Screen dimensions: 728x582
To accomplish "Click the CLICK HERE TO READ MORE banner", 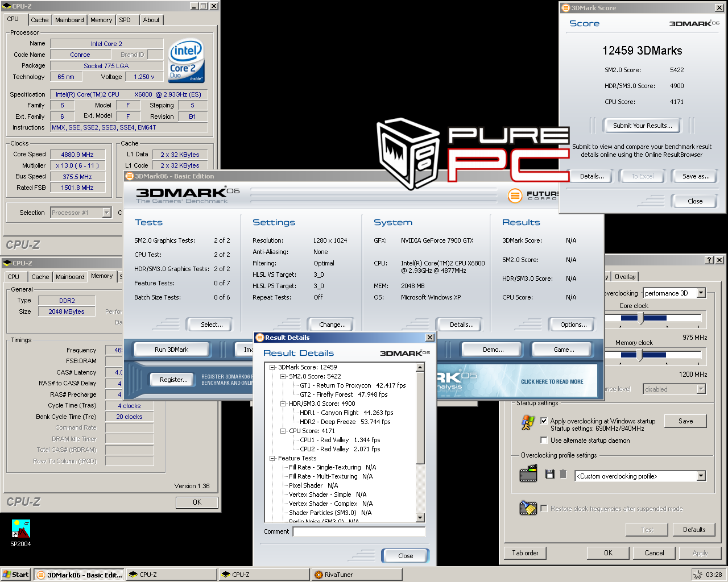I will pos(552,382).
